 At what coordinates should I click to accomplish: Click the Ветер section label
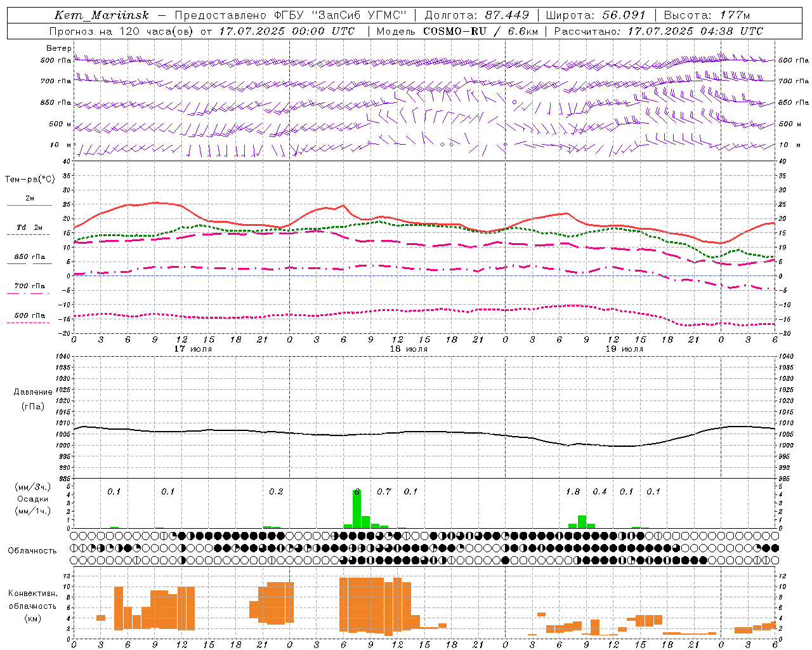click(59, 48)
